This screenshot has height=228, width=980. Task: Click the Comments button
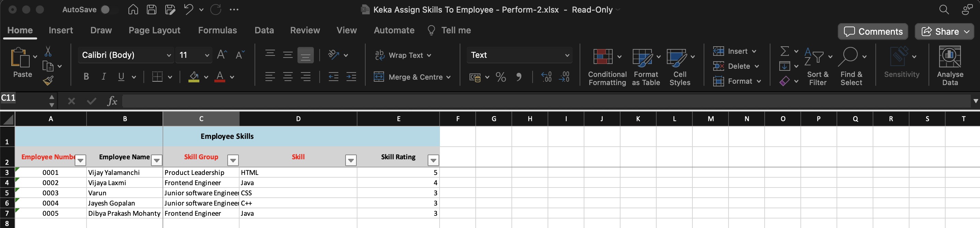point(872,32)
